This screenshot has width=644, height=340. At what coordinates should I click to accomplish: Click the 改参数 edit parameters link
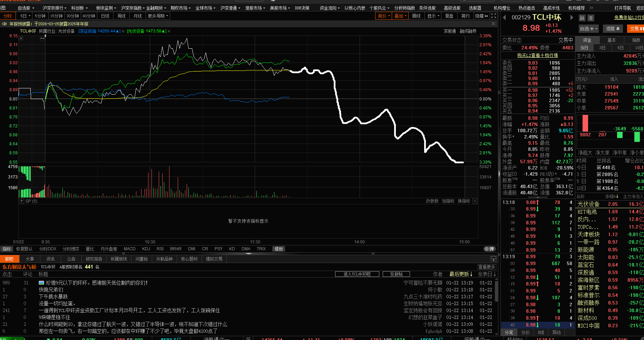click(x=432, y=201)
